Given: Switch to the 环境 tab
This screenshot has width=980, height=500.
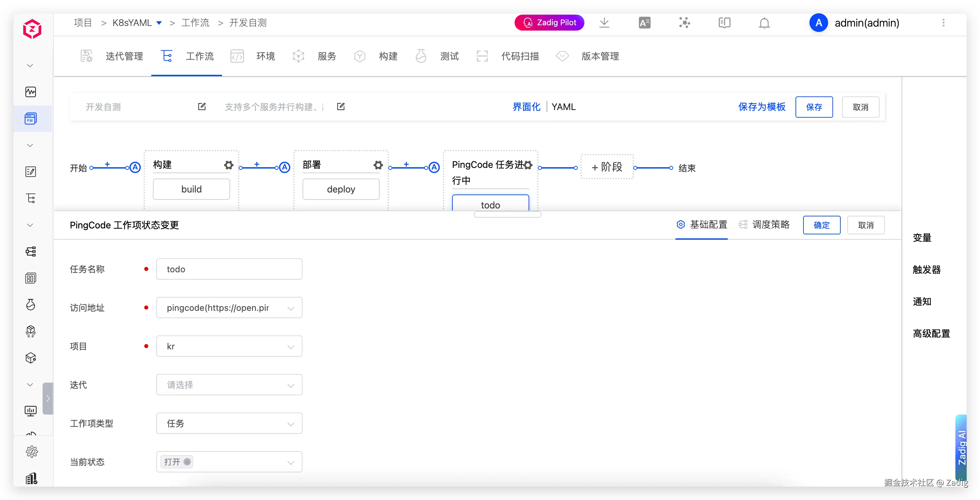Looking at the screenshot, I should coord(265,56).
